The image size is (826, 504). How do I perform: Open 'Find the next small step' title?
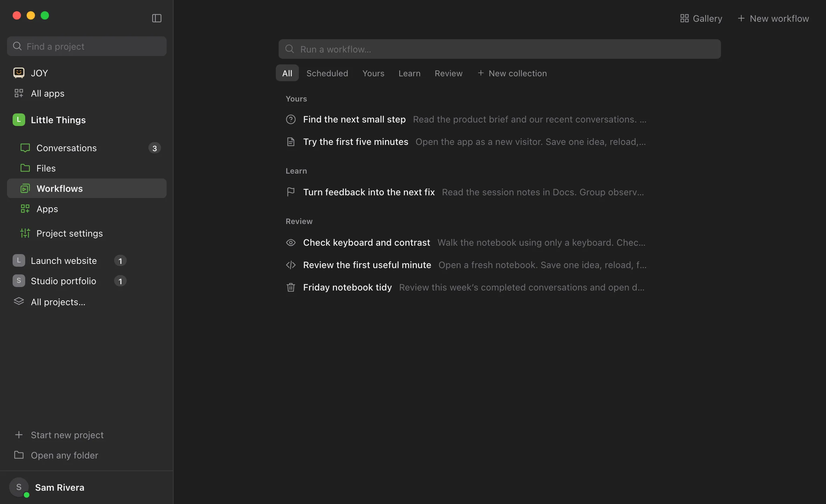pyautogui.click(x=355, y=119)
